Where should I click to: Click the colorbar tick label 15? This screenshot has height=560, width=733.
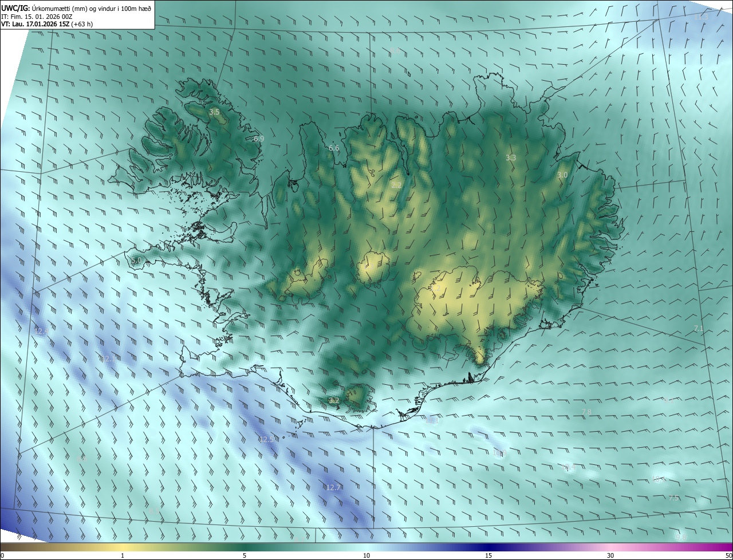[x=488, y=556]
